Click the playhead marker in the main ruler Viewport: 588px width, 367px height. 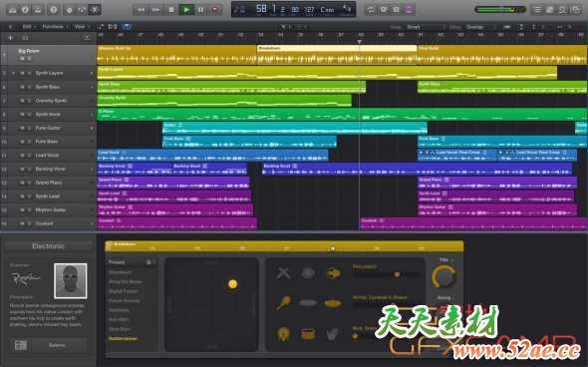(x=359, y=42)
